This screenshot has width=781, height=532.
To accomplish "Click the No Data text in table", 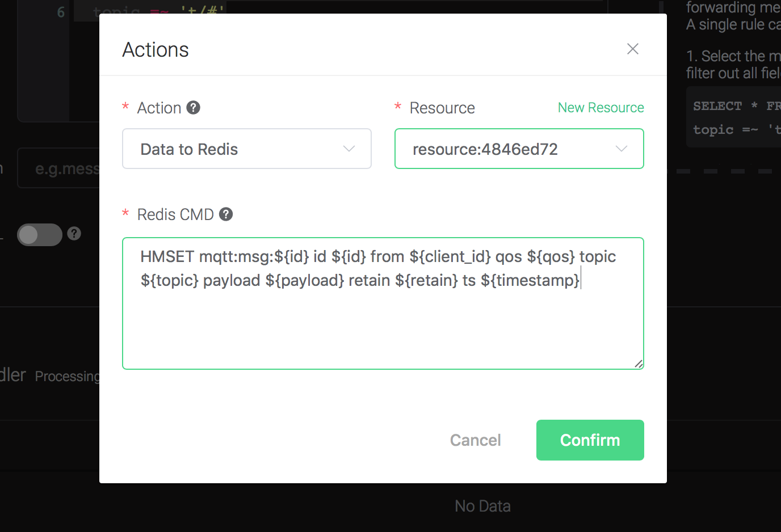I will (482, 506).
